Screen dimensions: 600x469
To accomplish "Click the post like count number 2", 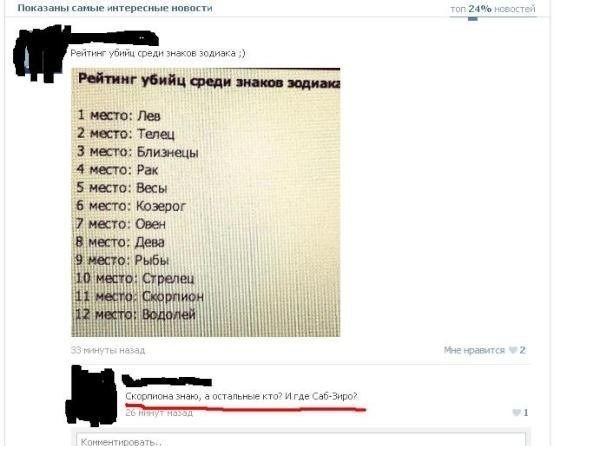I will (522, 350).
